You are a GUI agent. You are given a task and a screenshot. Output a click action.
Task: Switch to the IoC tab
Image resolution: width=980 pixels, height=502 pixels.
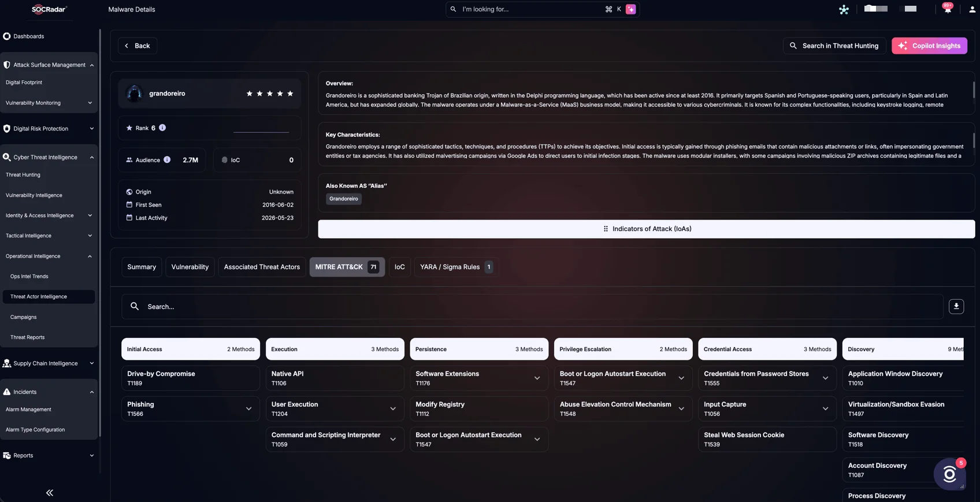[x=399, y=267]
